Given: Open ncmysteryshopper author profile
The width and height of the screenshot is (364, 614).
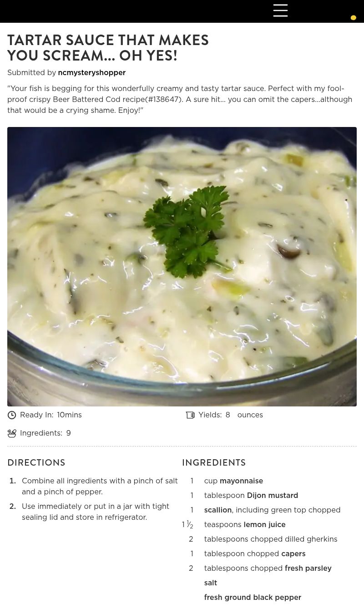Looking at the screenshot, I should (91, 73).
